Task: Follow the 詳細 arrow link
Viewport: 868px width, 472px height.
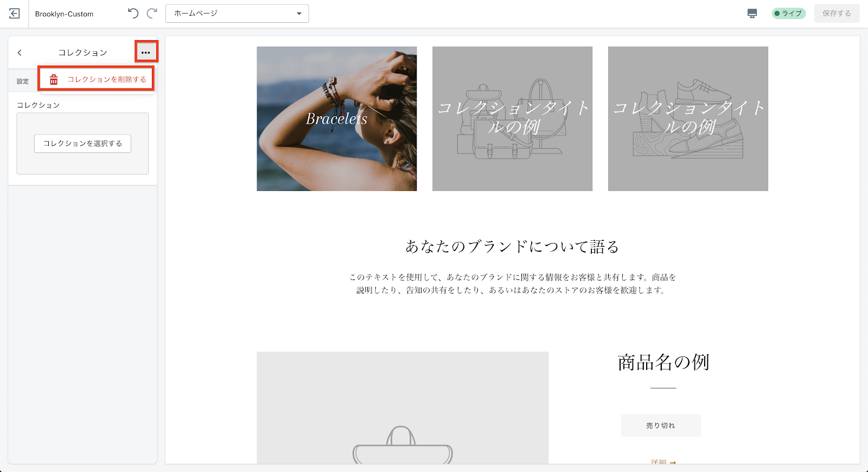Action: (x=663, y=461)
